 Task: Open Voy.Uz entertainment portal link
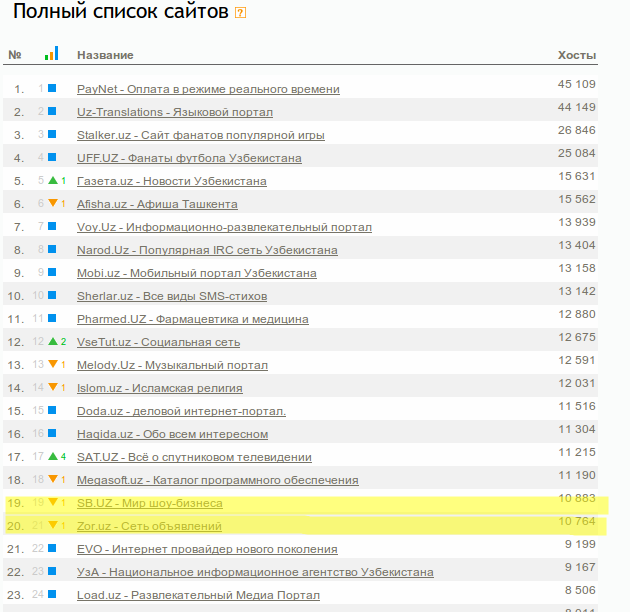(224, 227)
